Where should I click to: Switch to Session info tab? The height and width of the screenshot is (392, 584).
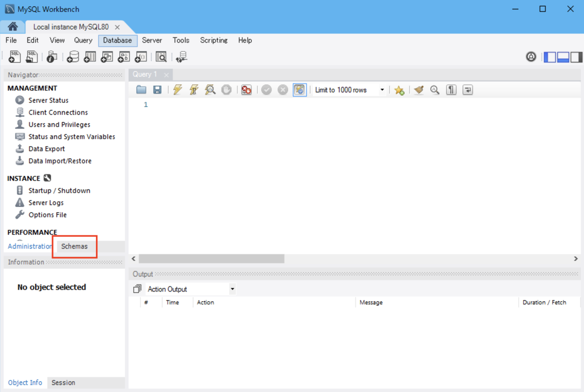63,383
